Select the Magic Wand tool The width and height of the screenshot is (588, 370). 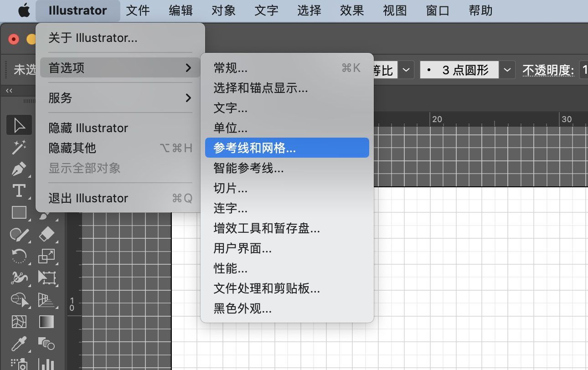(x=19, y=147)
